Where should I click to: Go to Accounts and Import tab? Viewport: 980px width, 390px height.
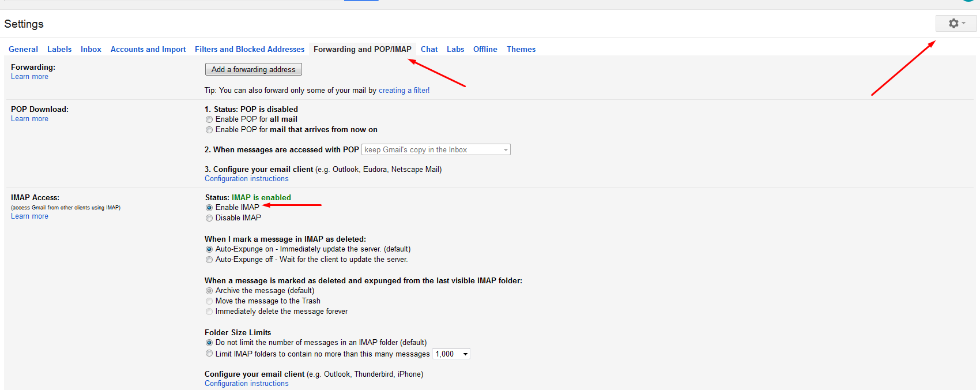[x=148, y=49]
